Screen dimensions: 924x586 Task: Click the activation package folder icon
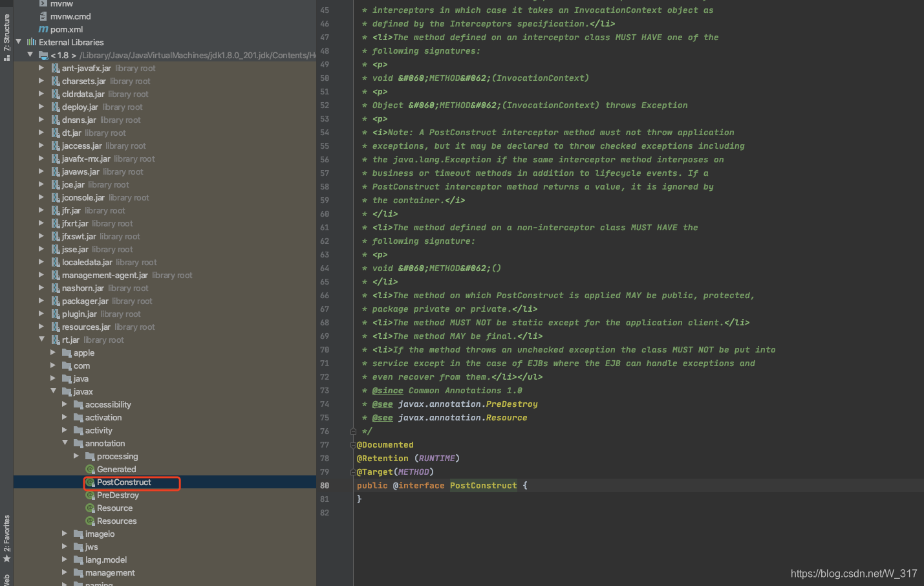point(78,417)
